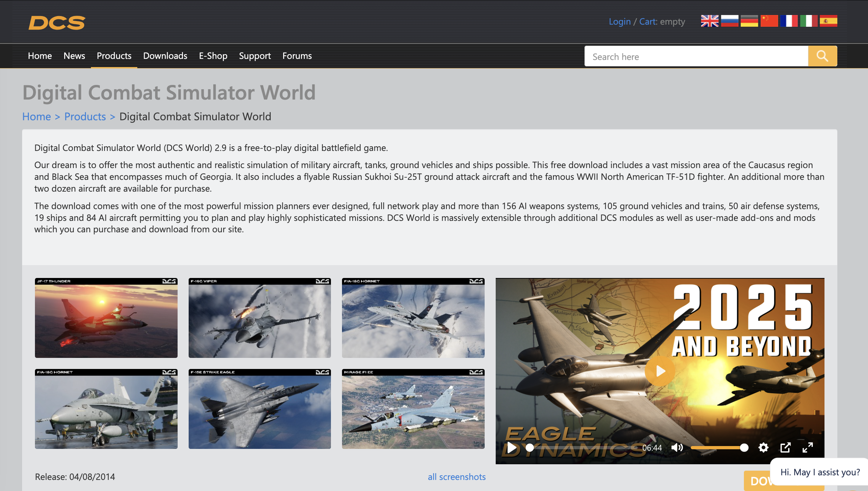868x491 pixels.
Task: Enter fullscreen with the expand arrows icon
Action: (x=807, y=448)
